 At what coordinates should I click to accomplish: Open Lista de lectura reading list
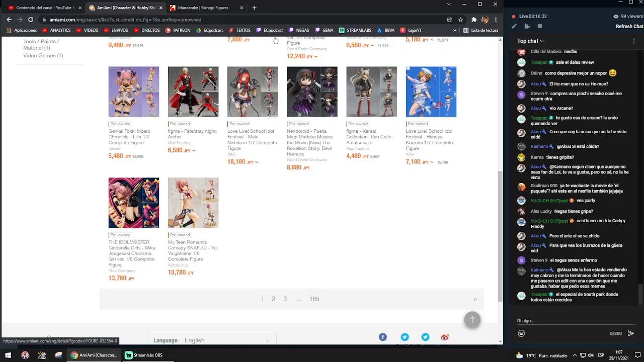[481, 30]
